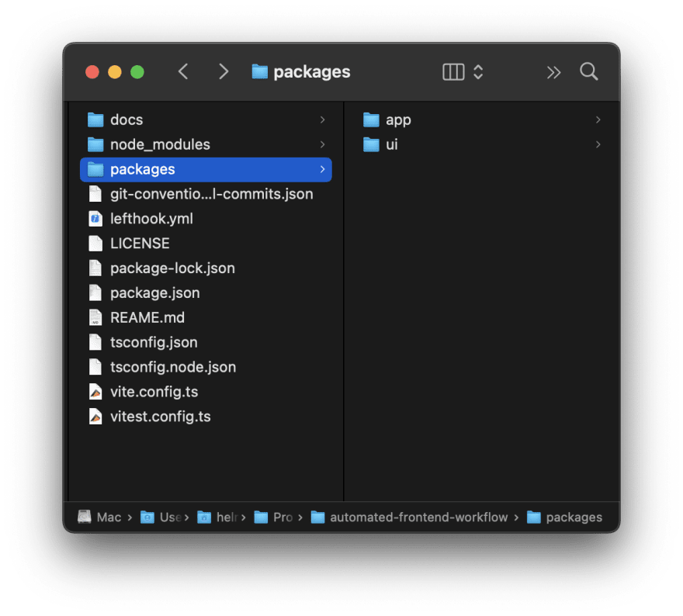Select the lefthook.yml file name
Viewport: 683px width, 616px height.
coord(151,219)
